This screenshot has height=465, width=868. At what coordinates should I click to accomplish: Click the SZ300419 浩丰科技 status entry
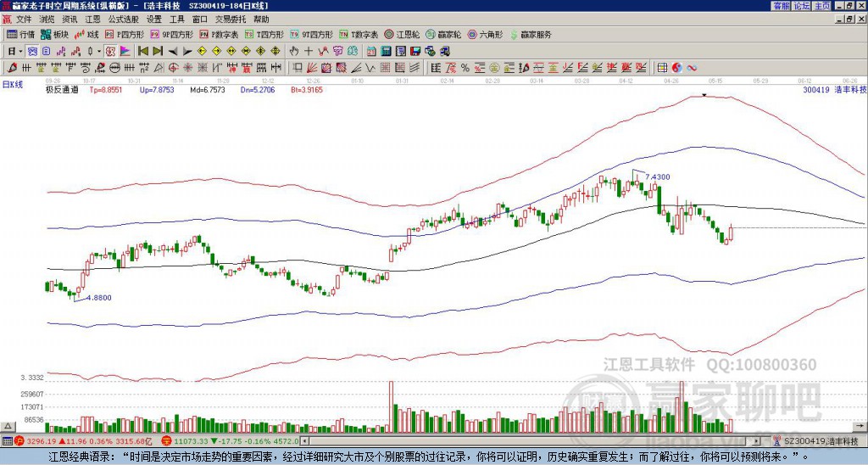click(818, 441)
